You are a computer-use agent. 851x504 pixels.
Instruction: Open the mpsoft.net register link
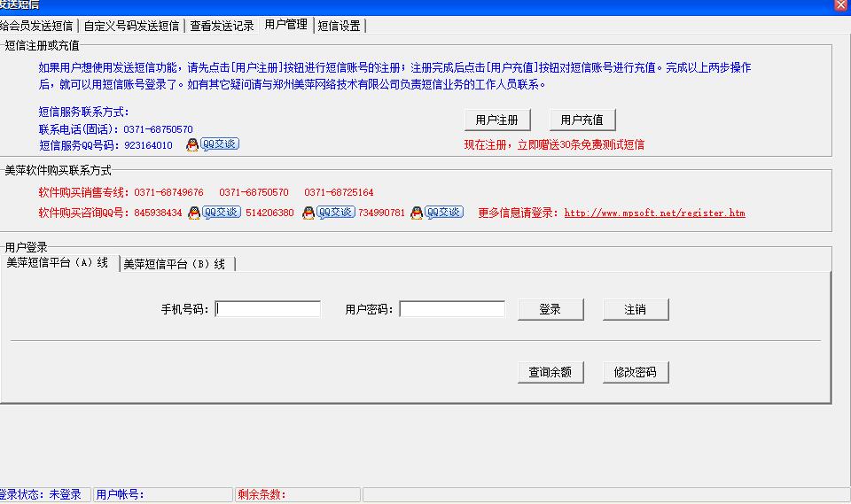point(654,213)
